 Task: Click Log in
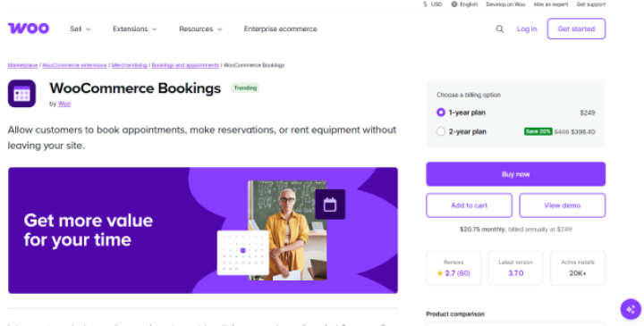coord(527,29)
